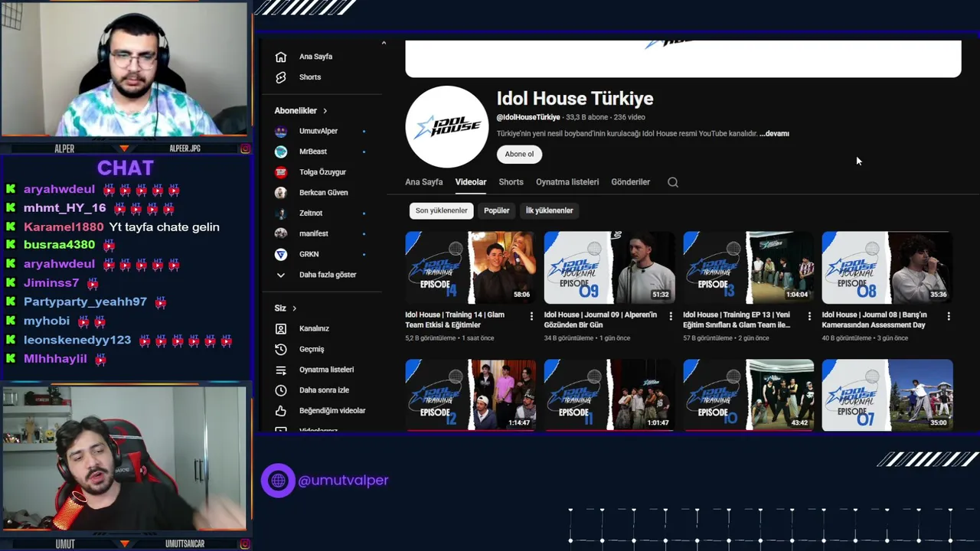Open Ana Sayfa home icon in sidebar

coord(281,57)
